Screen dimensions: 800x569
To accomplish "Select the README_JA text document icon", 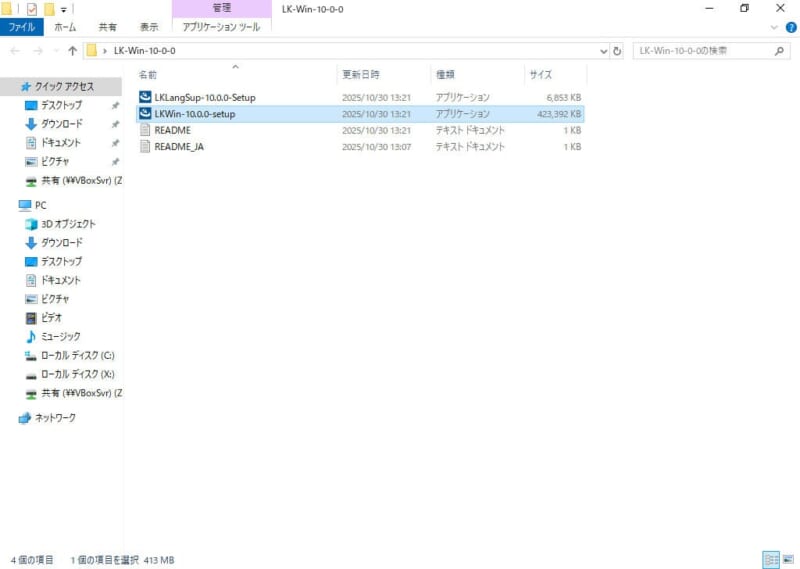I will (145, 146).
